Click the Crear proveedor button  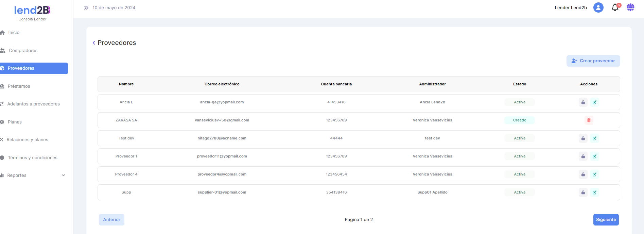pos(593,61)
